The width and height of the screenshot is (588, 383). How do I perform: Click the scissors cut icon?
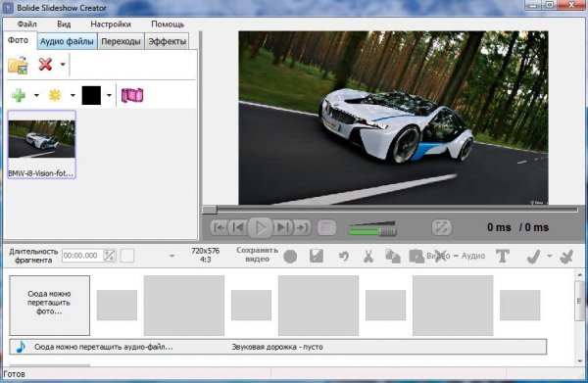(368, 256)
